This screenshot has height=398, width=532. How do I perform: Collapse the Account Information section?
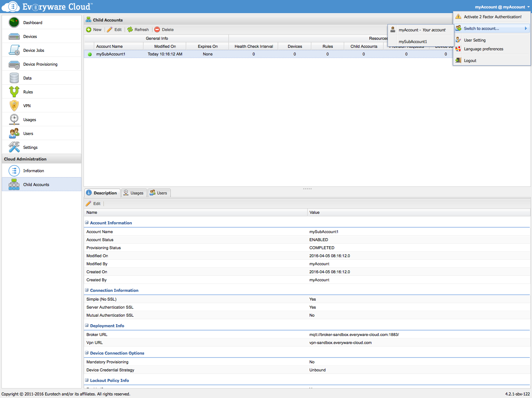click(x=87, y=223)
